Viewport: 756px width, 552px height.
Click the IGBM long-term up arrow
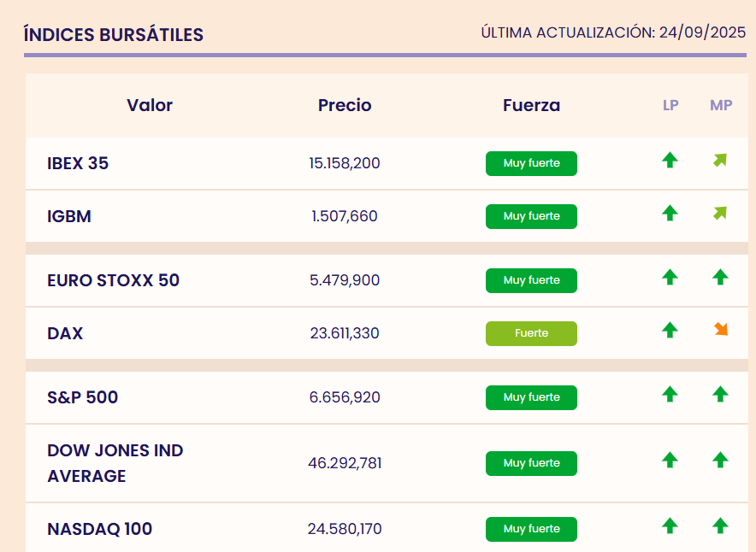(x=670, y=213)
